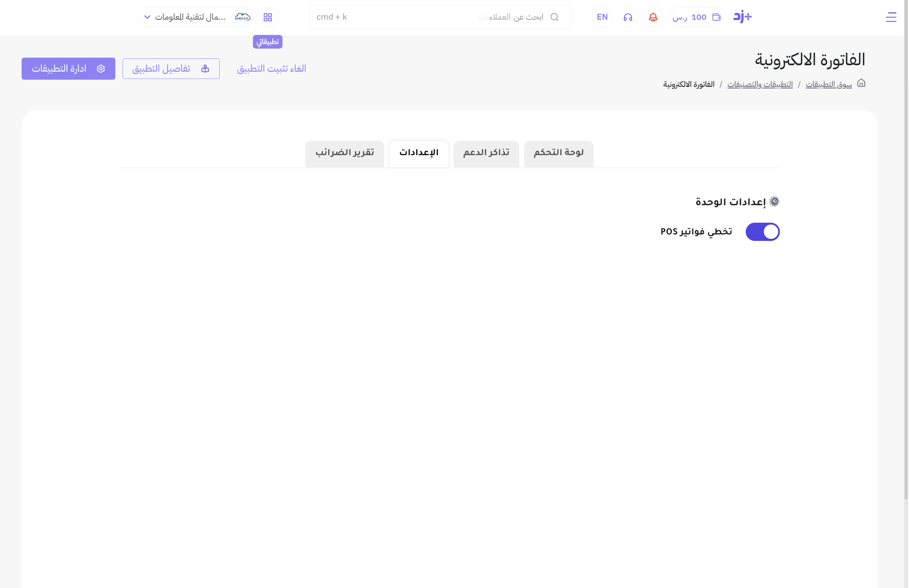Open the My Apps grid icon

point(267,17)
